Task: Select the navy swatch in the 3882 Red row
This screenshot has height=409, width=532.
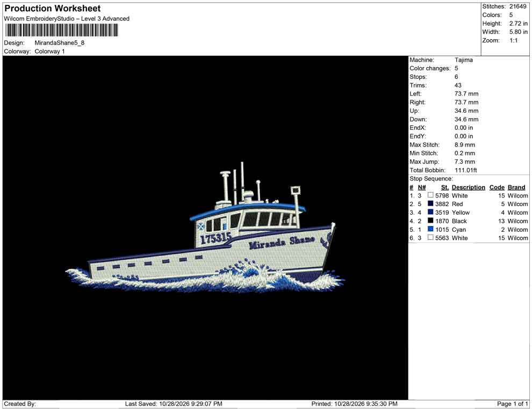Action: tap(430, 203)
